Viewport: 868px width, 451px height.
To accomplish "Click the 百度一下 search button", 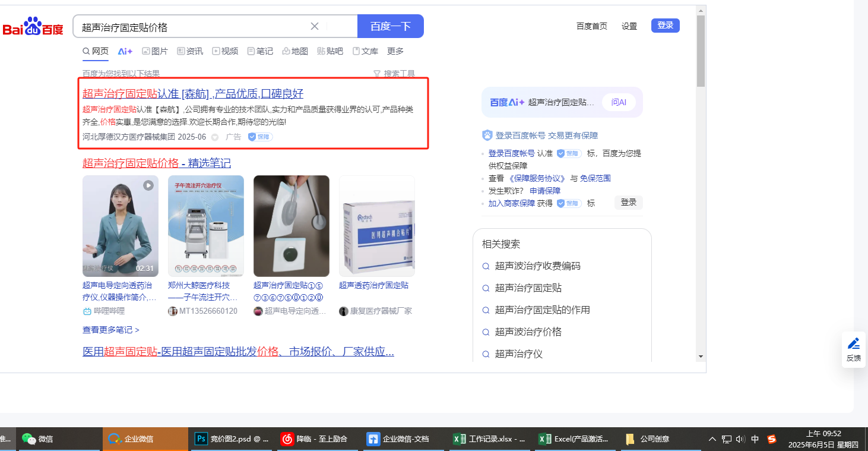I will pyautogui.click(x=391, y=26).
